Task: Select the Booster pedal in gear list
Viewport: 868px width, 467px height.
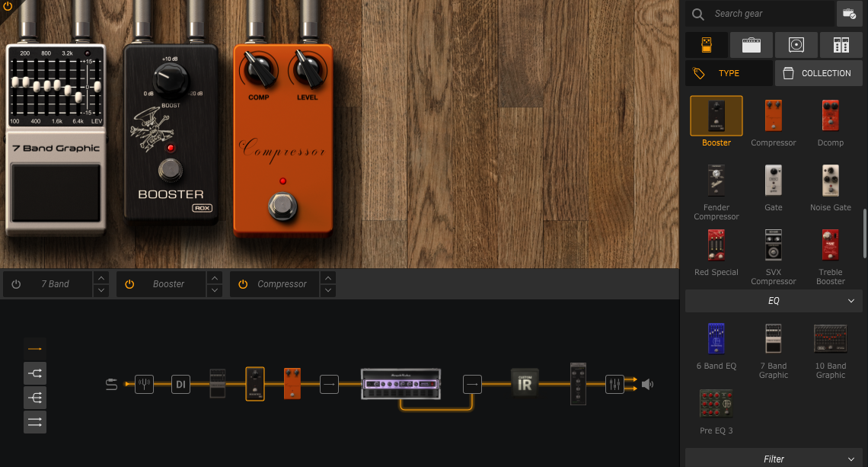Action: [x=716, y=121]
